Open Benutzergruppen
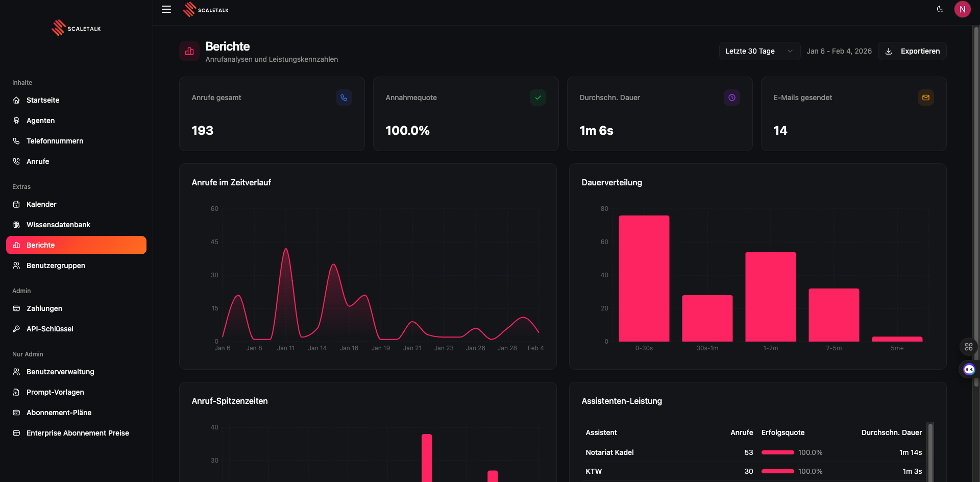980x482 pixels. (77, 266)
